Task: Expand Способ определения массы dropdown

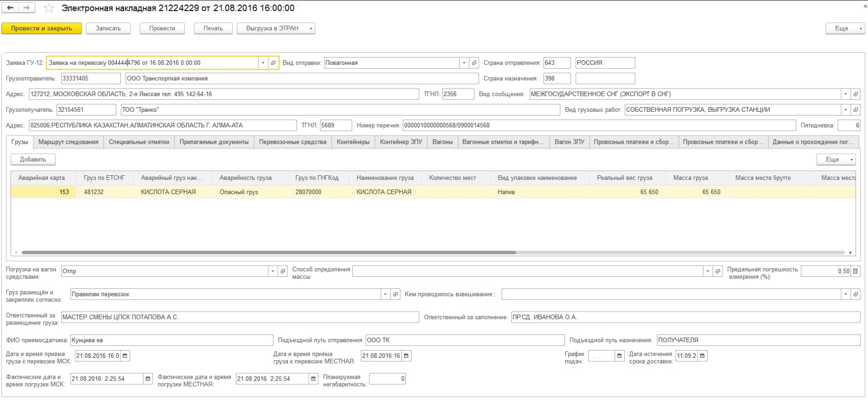Action: point(708,271)
